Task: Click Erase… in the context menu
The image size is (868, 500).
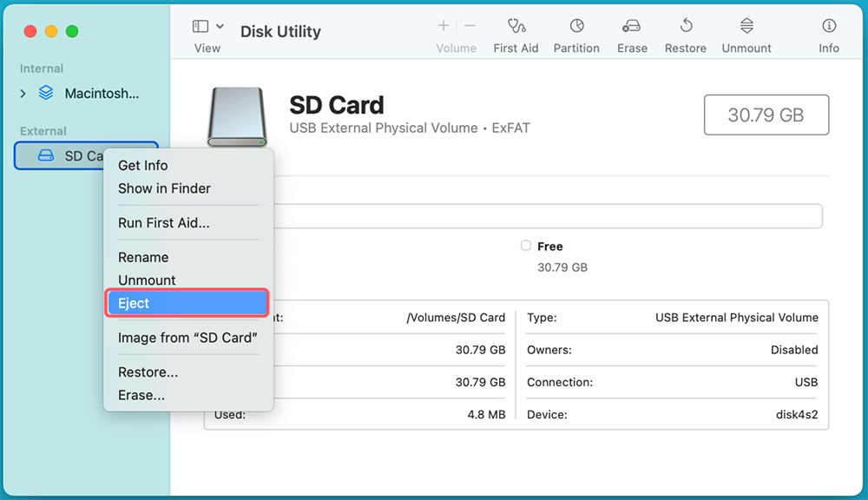Action: coord(141,395)
